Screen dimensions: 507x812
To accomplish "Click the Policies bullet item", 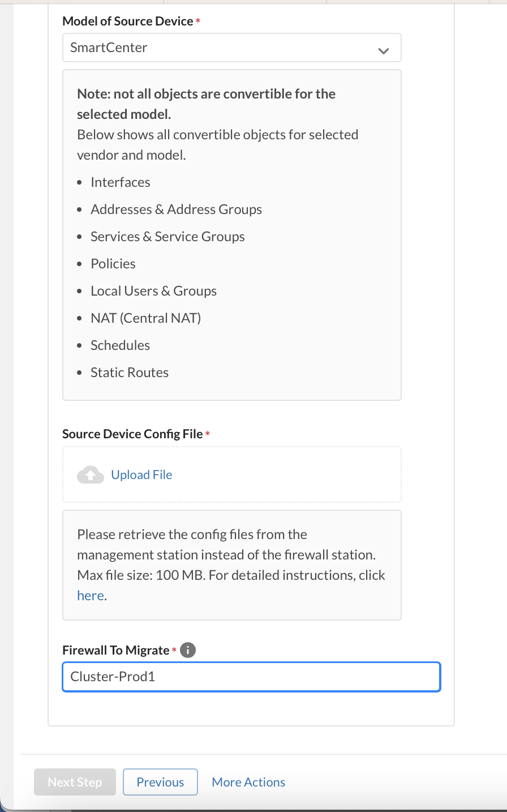I will coord(113,264).
